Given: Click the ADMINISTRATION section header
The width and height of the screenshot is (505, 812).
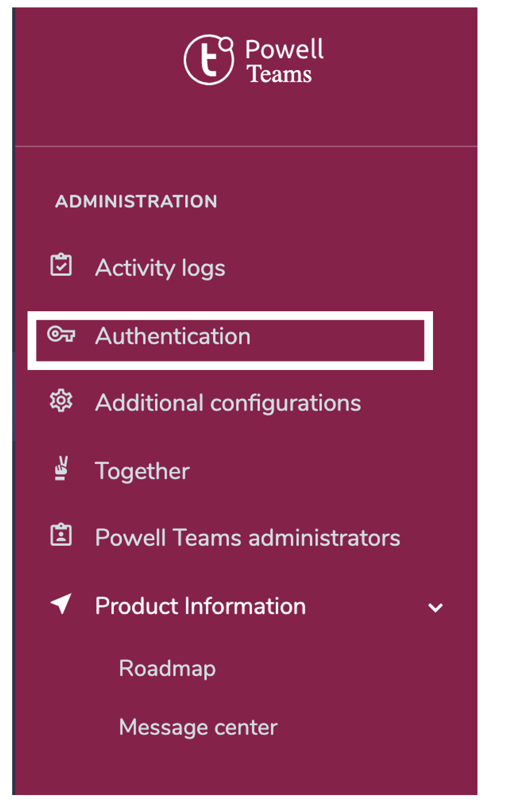Looking at the screenshot, I should pyautogui.click(x=137, y=201).
